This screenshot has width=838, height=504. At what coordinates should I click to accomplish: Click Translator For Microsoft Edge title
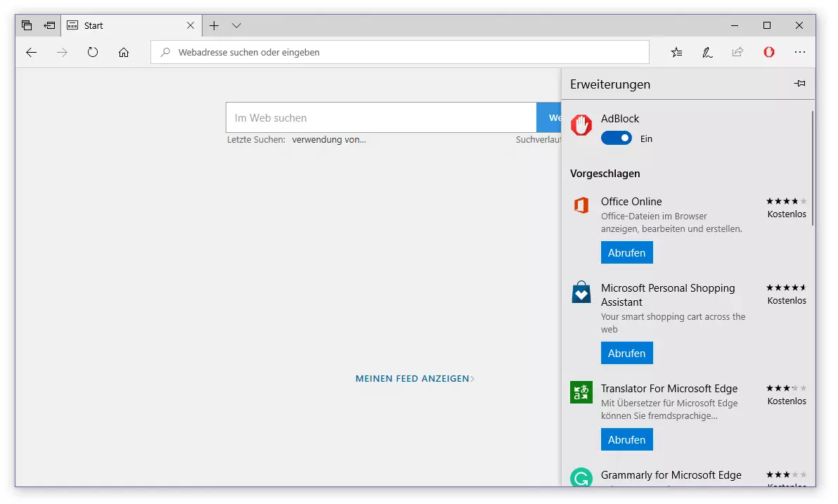669,389
